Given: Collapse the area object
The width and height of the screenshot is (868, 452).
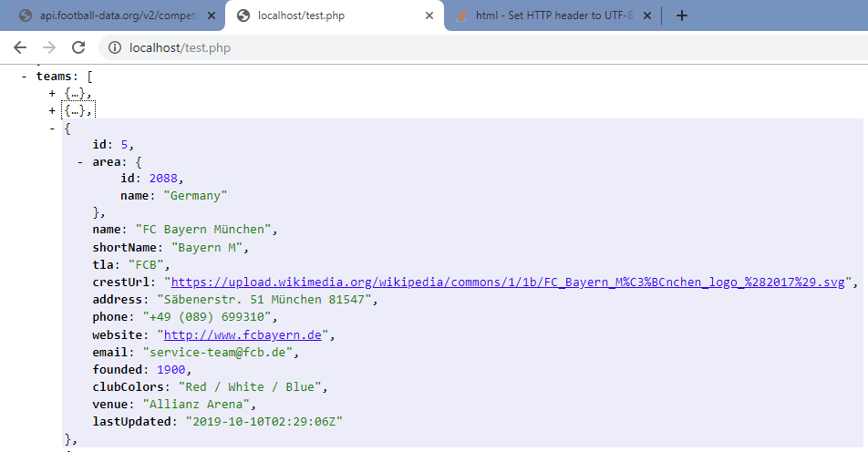Looking at the screenshot, I should click(80, 162).
